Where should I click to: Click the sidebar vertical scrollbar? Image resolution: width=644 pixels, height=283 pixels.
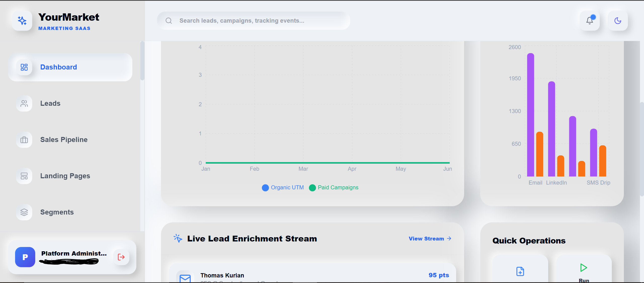tap(142, 61)
